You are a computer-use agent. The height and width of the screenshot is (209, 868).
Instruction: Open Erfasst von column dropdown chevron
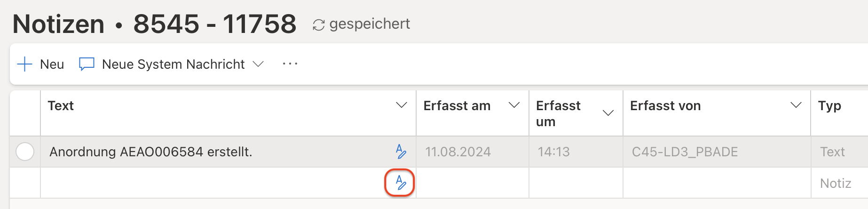coord(796,105)
